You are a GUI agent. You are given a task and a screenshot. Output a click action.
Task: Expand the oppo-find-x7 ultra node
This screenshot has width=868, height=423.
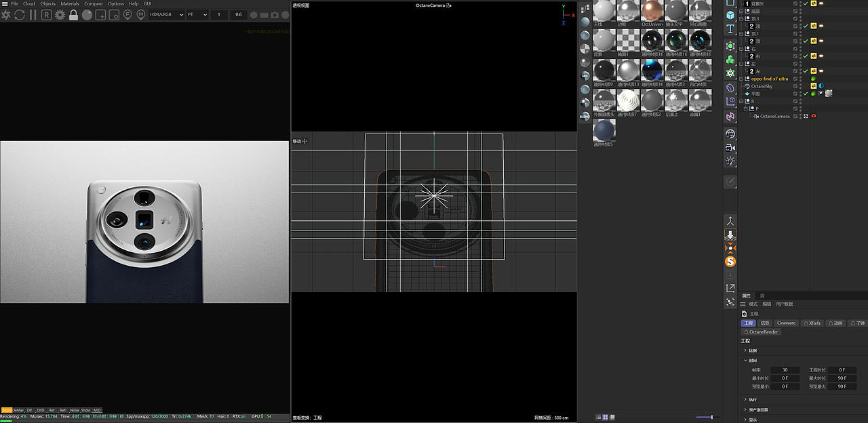pyautogui.click(x=741, y=79)
